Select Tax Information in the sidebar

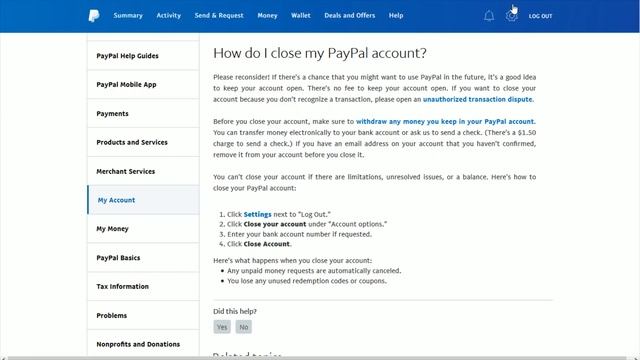coord(143,287)
